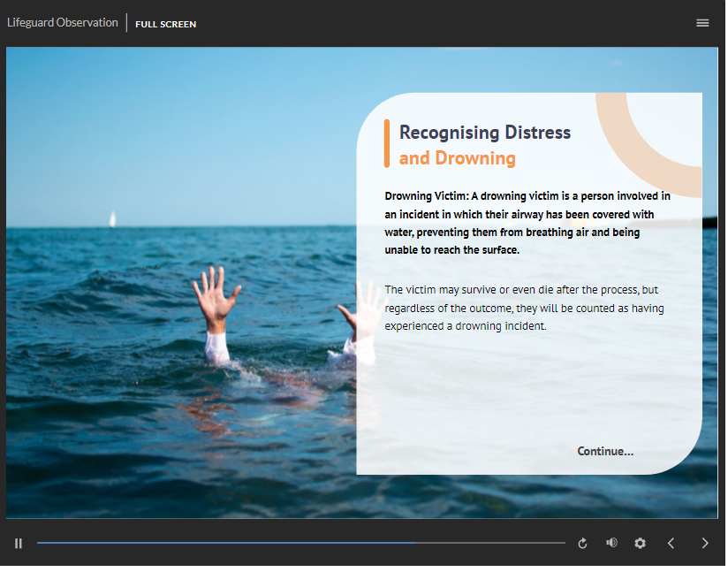
Task: Pause the slide playback
Action: coord(19,543)
